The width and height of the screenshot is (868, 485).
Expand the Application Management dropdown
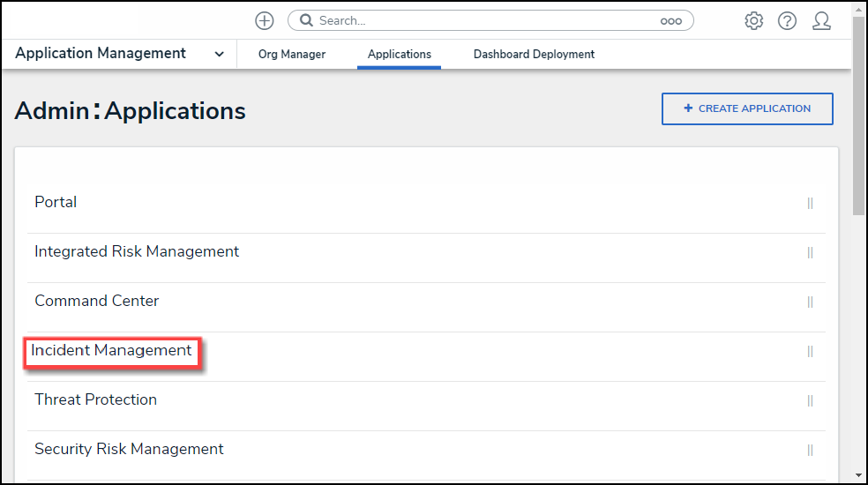[219, 54]
